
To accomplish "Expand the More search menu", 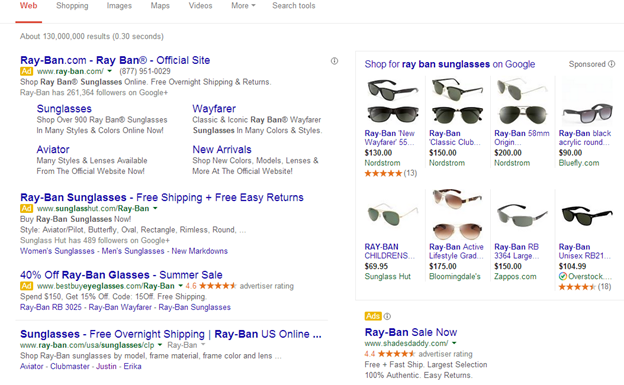I will (243, 6).
